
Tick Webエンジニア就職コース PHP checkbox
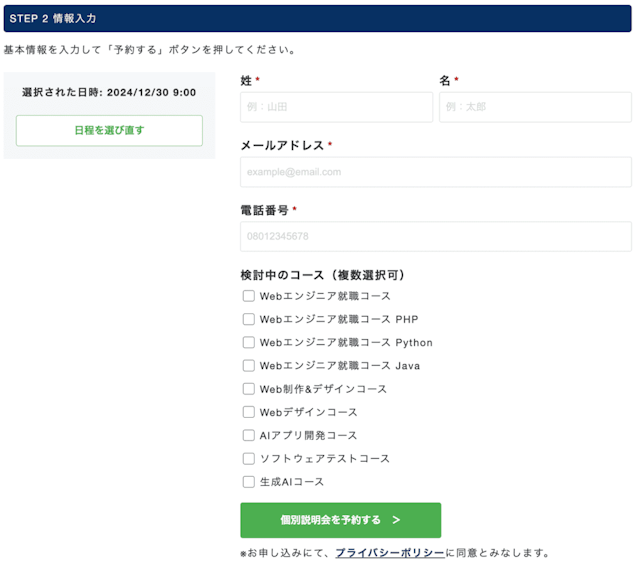(x=249, y=319)
